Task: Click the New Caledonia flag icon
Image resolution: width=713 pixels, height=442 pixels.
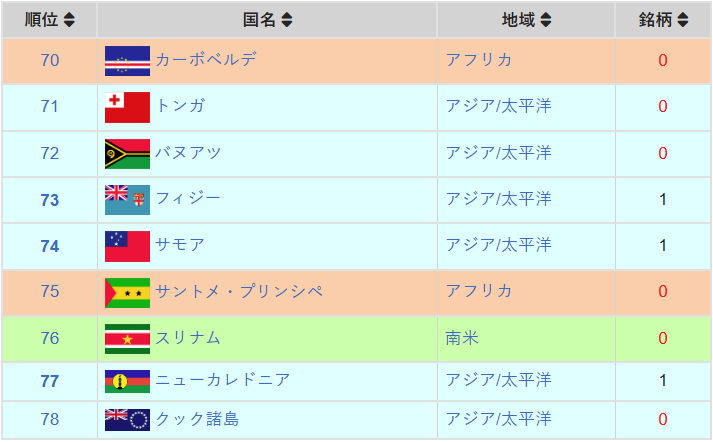Action: (127, 382)
